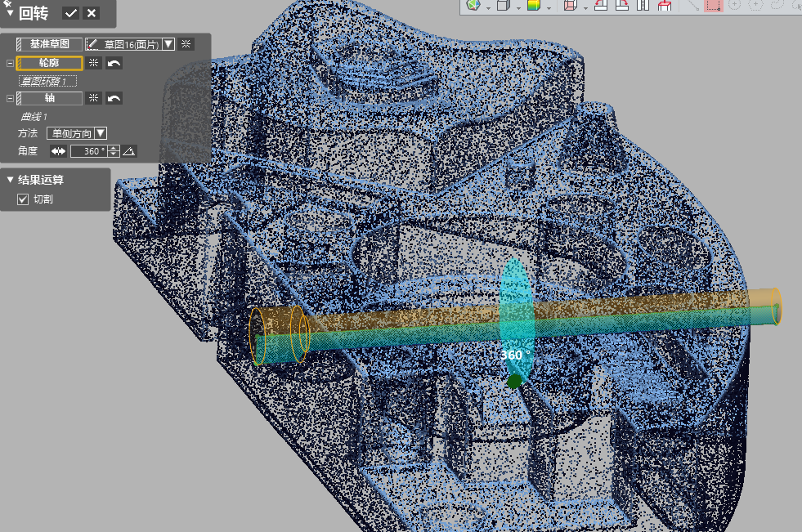Select the 轮廓 selection button
The image size is (802, 532).
pos(49,63)
